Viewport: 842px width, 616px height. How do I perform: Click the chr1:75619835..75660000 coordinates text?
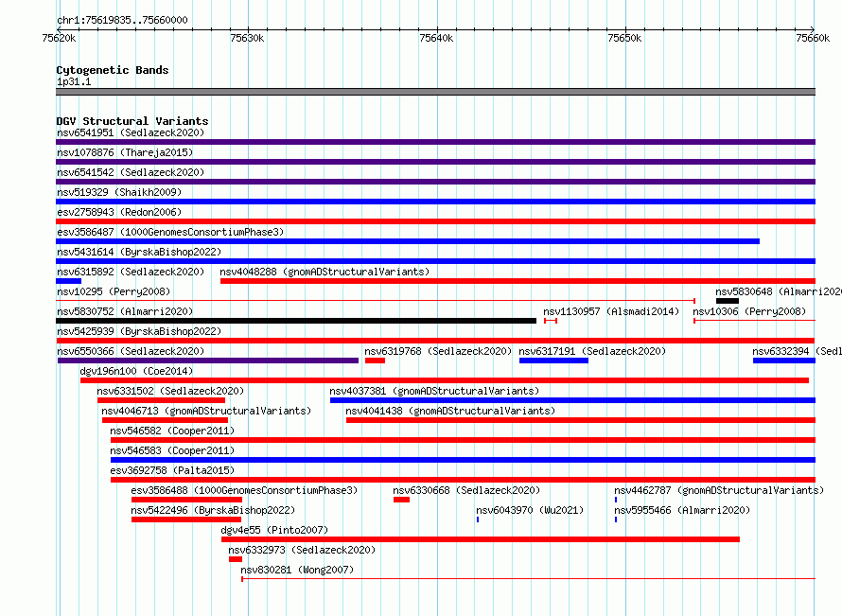pos(122,20)
